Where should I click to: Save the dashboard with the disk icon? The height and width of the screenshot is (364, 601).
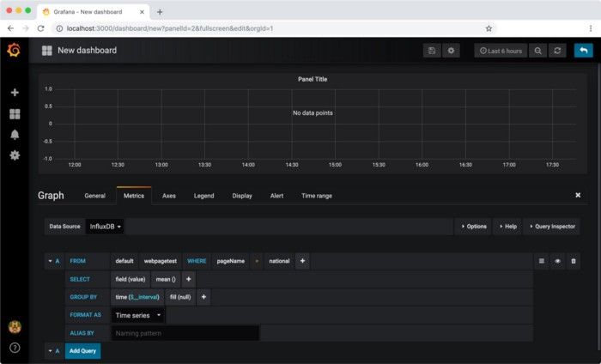coord(432,51)
